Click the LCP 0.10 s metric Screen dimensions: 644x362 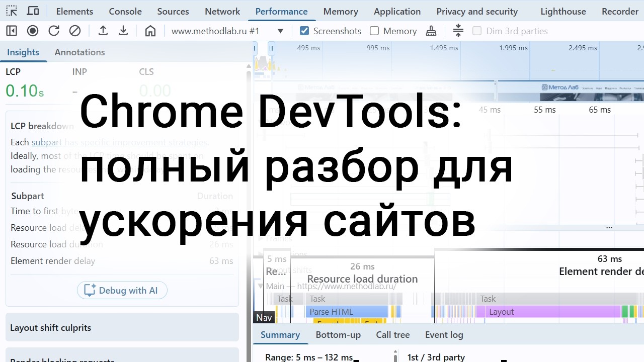[x=25, y=90]
